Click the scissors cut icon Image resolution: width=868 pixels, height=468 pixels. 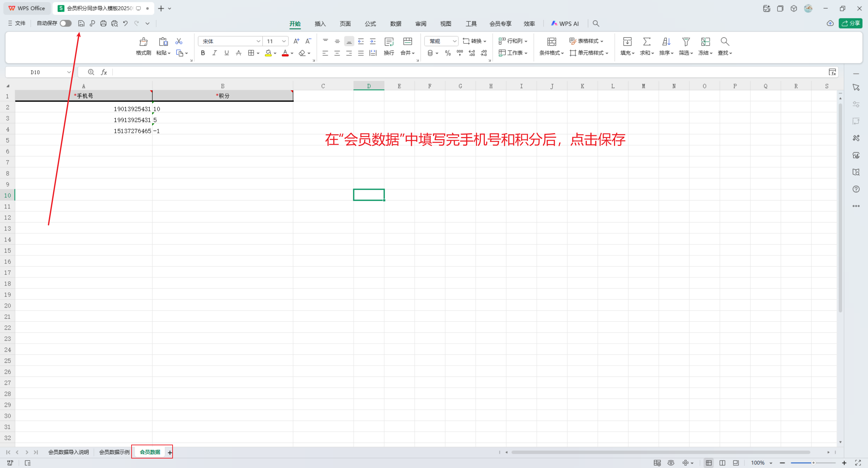coord(179,41)
